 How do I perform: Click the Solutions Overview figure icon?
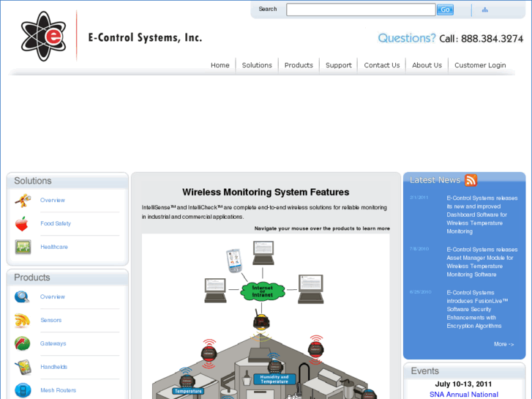[23, 201]
